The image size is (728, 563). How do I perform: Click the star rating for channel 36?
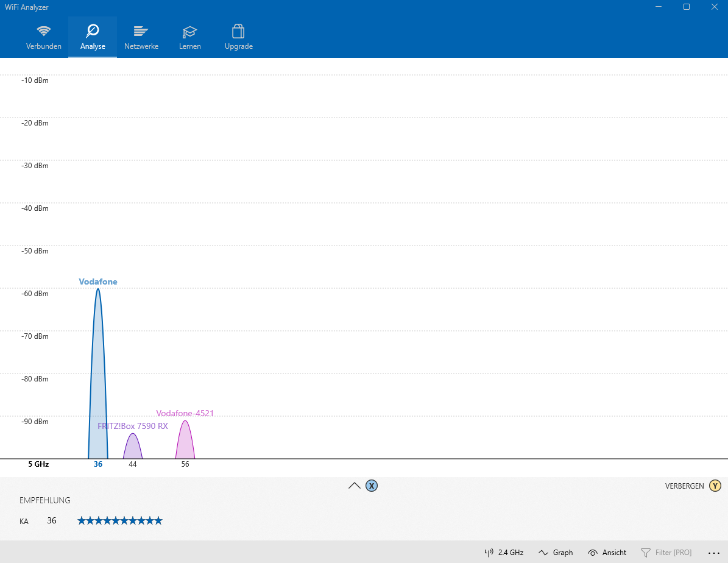pyautogui.click(x=119, y=520)
